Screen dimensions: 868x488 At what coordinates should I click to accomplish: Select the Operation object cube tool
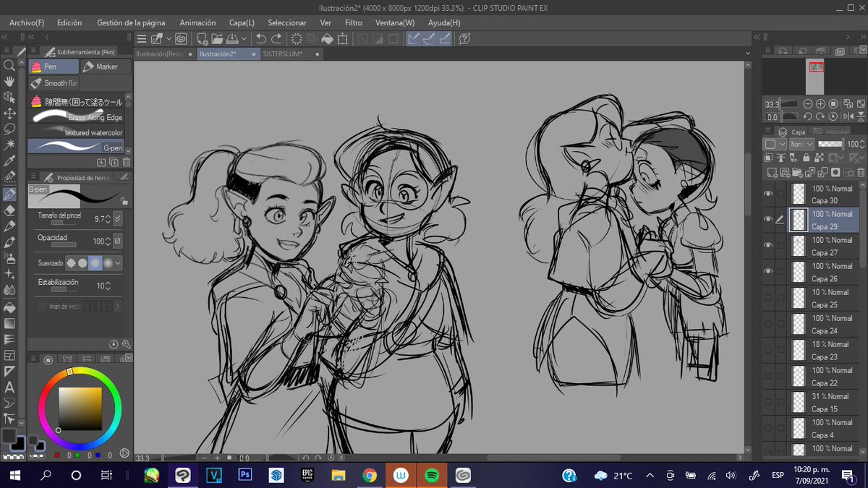[x=9, y=98]
